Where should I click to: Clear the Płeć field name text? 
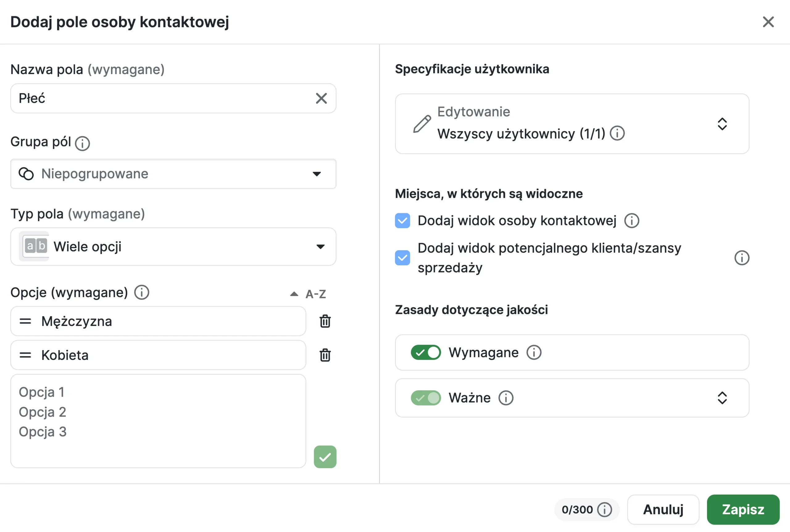[321, 98]
